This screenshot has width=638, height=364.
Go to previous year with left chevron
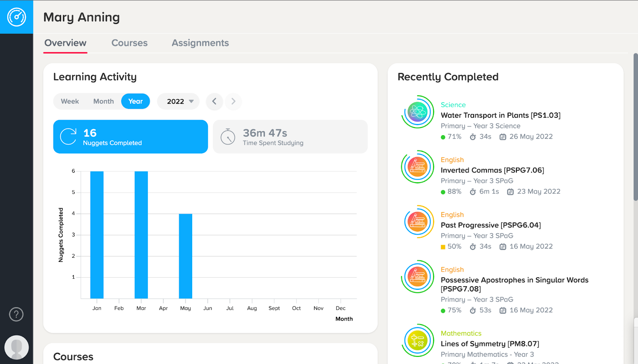(214, 101)
